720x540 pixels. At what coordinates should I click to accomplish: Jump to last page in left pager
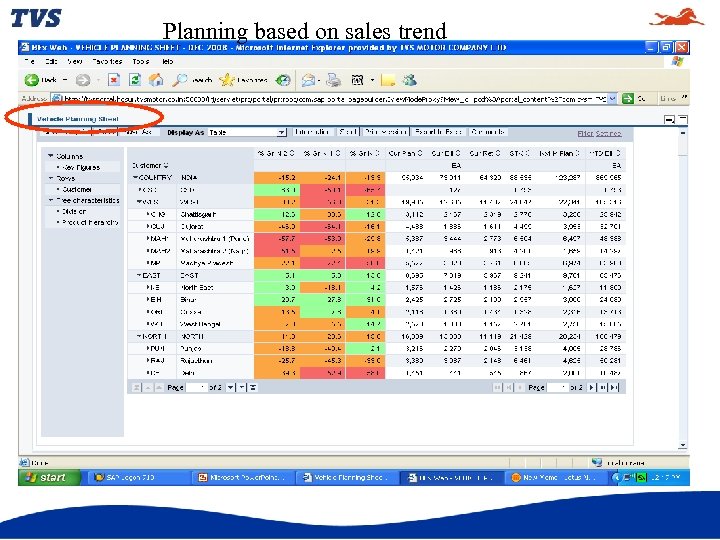253,388
